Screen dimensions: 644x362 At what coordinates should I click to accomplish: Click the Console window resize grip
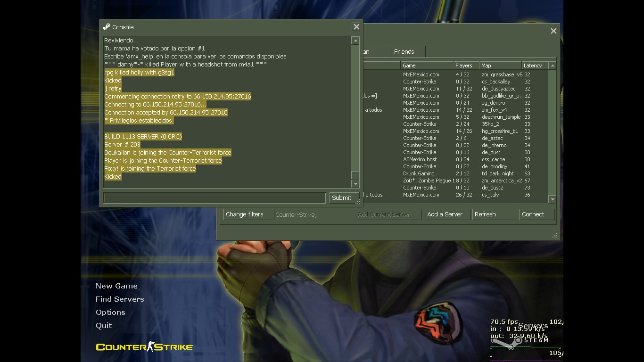click(x=359, y=203)
